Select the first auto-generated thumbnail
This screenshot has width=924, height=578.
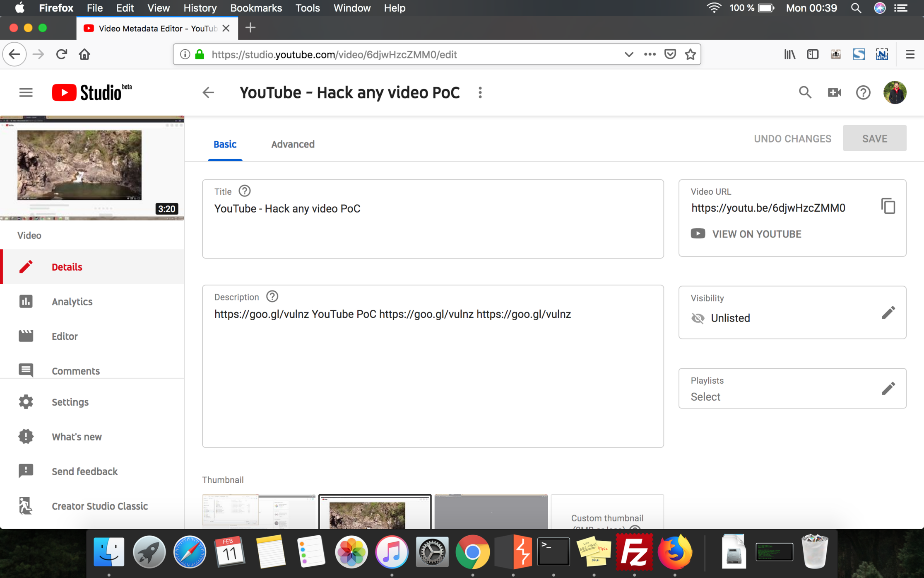click(x=259, y=511)
